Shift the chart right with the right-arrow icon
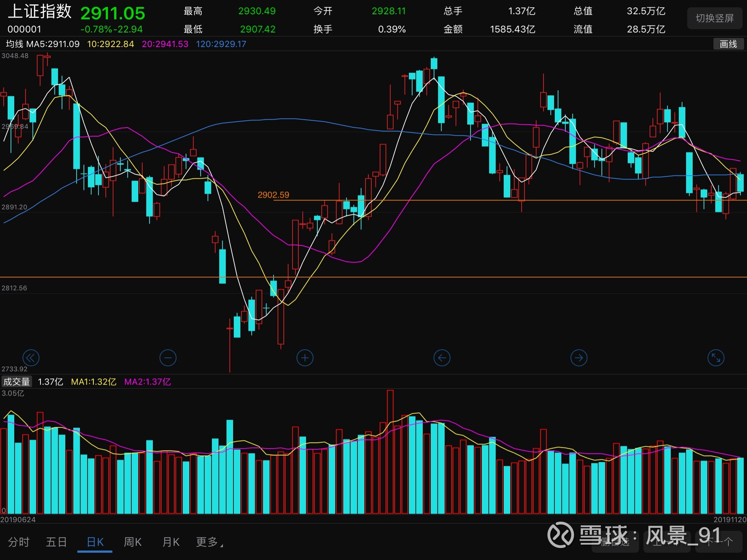Screen dimensions: 747x560 click(x=579, y=358)
